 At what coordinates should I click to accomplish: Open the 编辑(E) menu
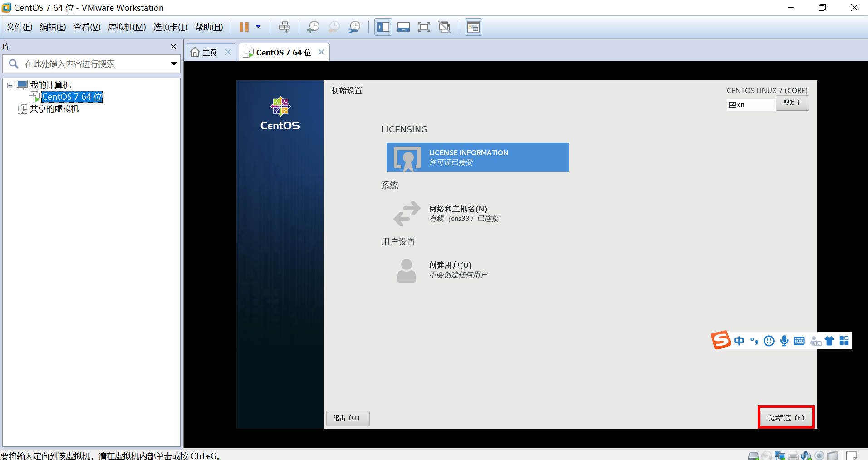53,27
